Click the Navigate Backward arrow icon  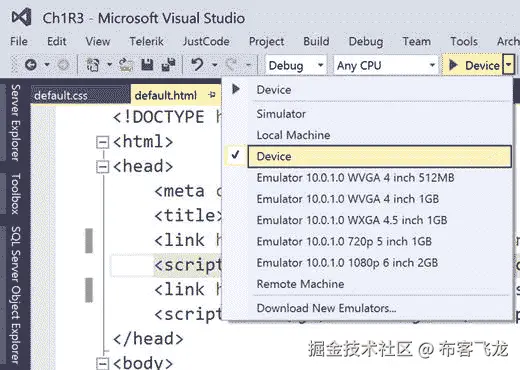pyautogui.click(x=31, y=64)
